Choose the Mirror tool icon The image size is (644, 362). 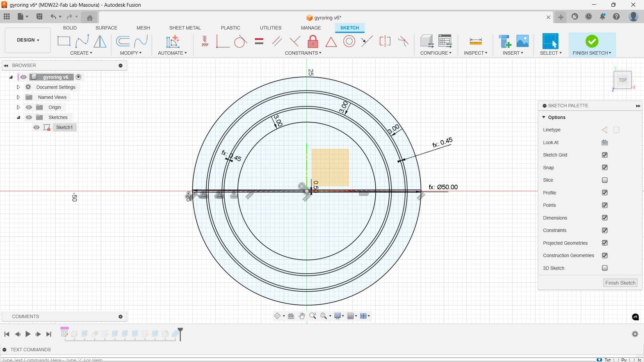click(x=100, y=41)
